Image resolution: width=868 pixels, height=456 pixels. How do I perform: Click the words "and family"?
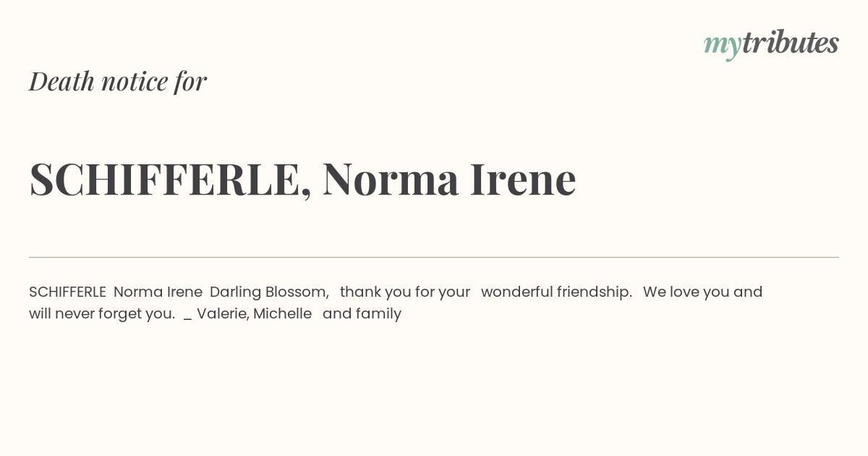362,314
